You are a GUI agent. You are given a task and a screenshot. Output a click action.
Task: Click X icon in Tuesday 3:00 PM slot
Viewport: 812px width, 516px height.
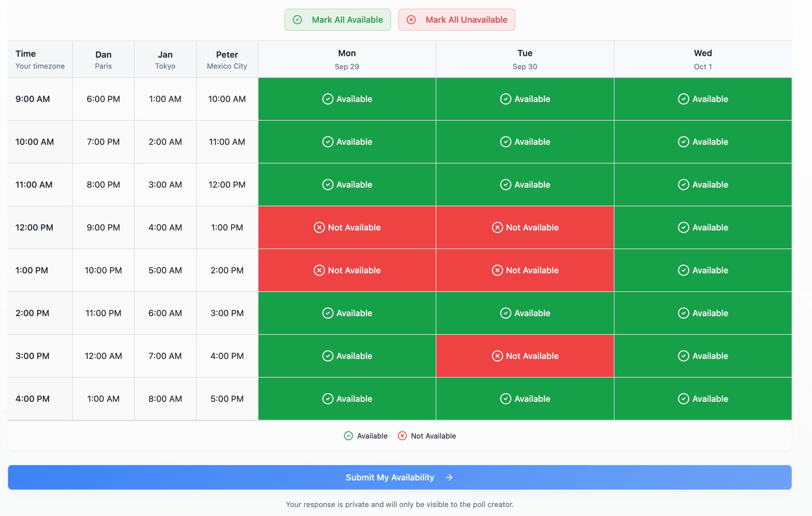click(x=497, y=356)
